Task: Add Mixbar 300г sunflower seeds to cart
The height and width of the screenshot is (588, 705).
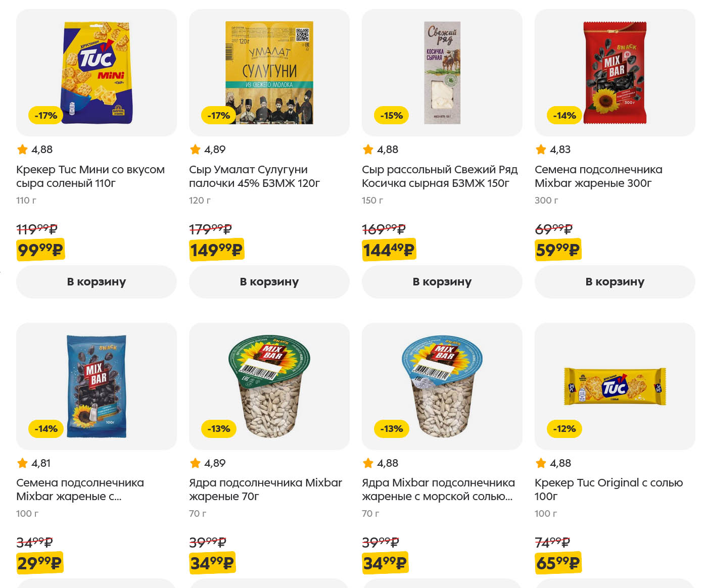Action: click(x=615, y=282)
